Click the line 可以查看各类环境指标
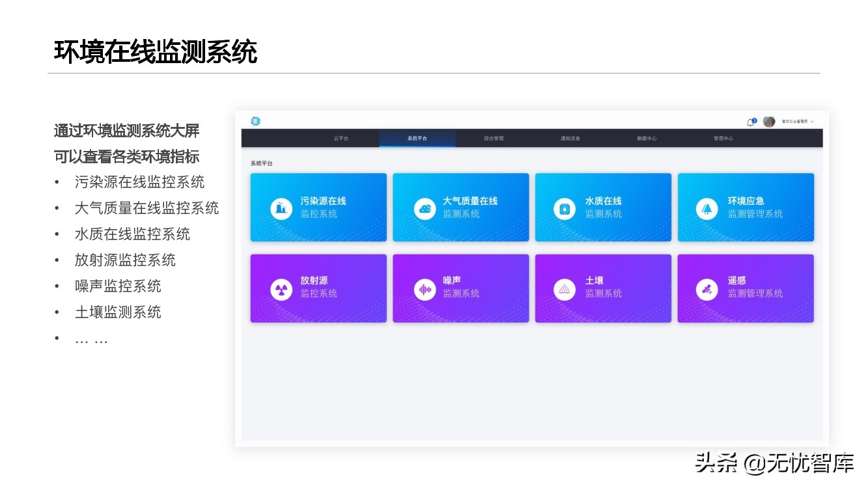868x488 pixels. [x=126, y=157]
